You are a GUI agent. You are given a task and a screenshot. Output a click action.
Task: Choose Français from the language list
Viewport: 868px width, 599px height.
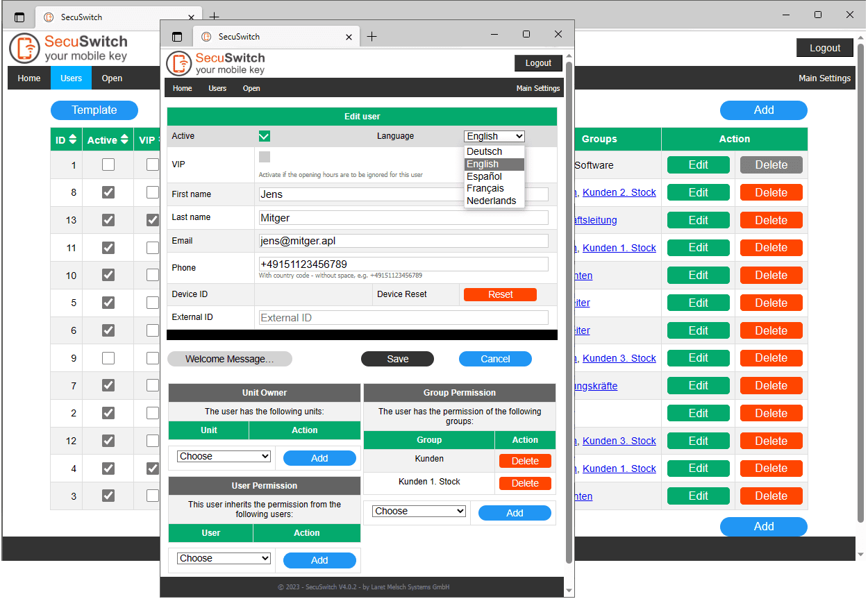(494, 188)
